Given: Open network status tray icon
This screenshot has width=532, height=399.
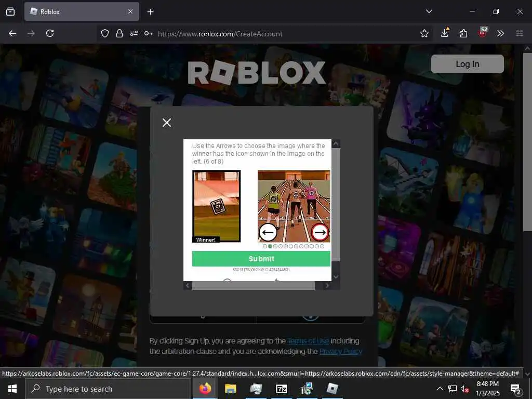Looking at the screenshot, I should click(453, 389).
